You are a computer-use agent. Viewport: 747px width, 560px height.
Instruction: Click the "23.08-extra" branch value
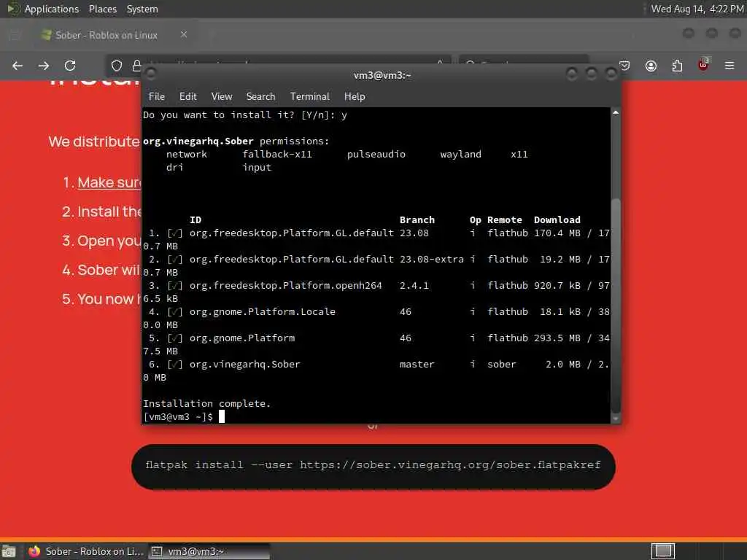point(431,260)
